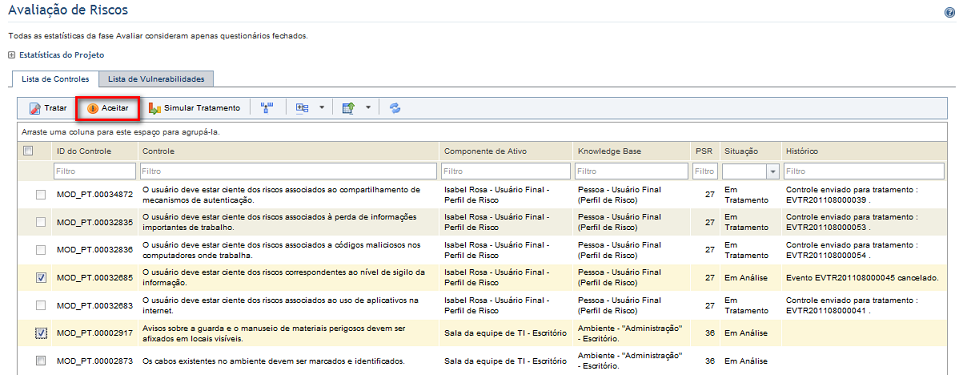Open the help icon at top right
Image resolution: width=963 pixels, height=375 pixels.
(949, 13)
